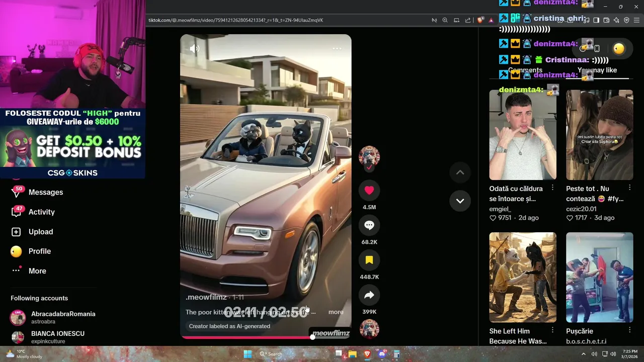Open Calculator from the taskbar

click(396, 354)
